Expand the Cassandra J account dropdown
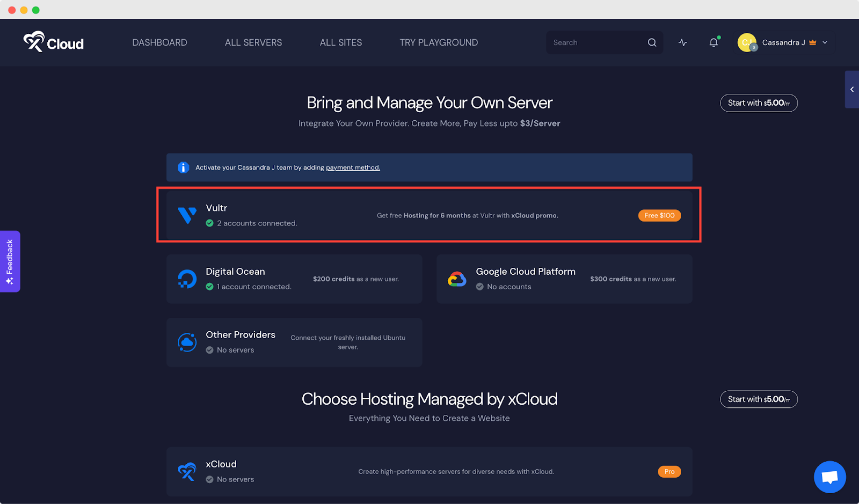 pos(825,42)
